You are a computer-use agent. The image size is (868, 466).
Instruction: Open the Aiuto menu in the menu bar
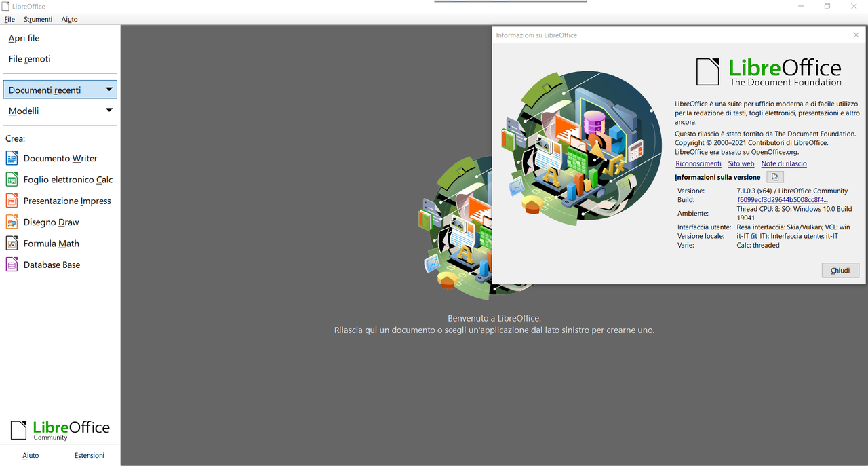[69, 20]
